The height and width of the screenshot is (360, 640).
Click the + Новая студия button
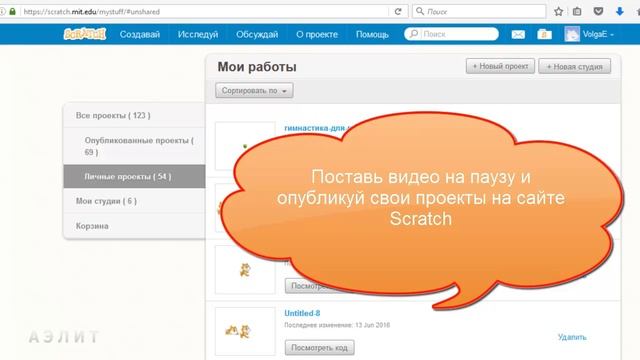(x=575, y=66)
